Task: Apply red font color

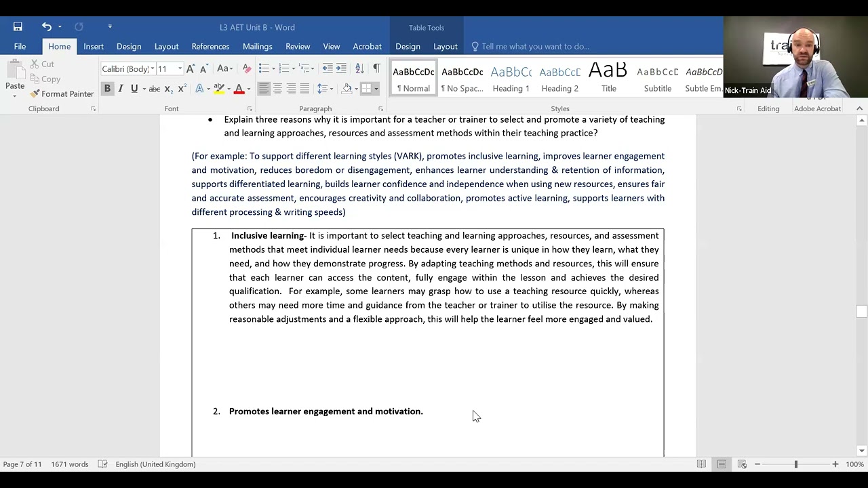Action: click(x=239, y=89)
